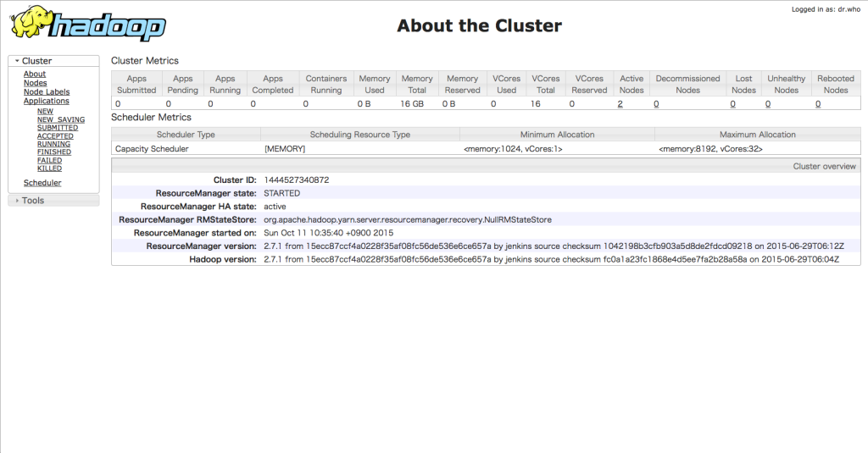Show KILLED applications
This screenshot has height=453, width=868.
[x=49, y=168]
